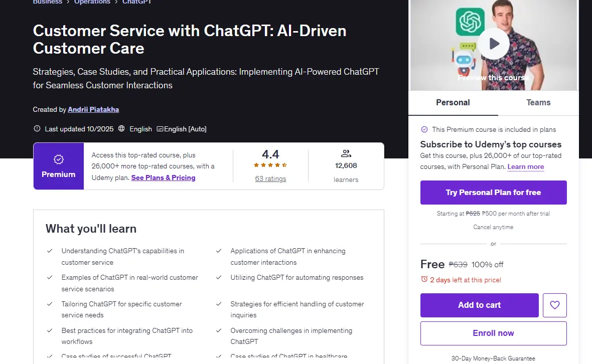Click the Premium badge checkmark icon
Viewport: 592px width, 364px height.
[59, 159]
